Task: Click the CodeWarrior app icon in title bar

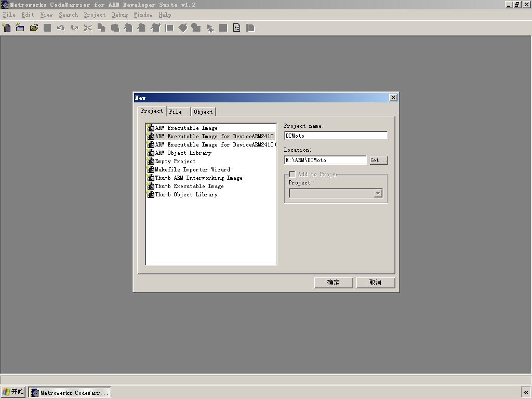Action: click(x=5, y=5)
